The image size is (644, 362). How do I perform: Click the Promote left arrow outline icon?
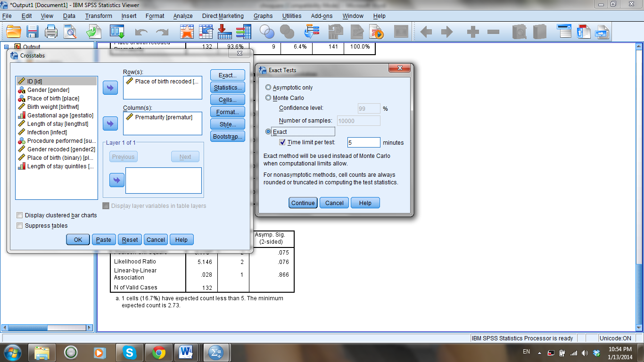(426, 32)
